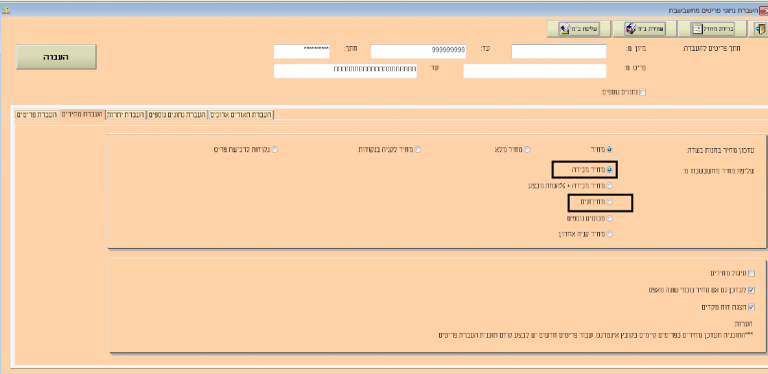
Task: Click the שמירת ב"מ save toolbar button
Action: (644, 29)
